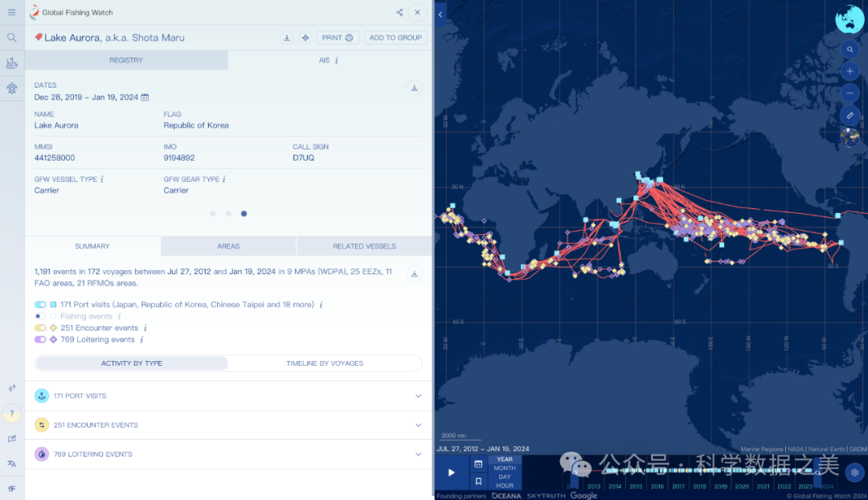Click the share icon in header

[x=399, y=12]
